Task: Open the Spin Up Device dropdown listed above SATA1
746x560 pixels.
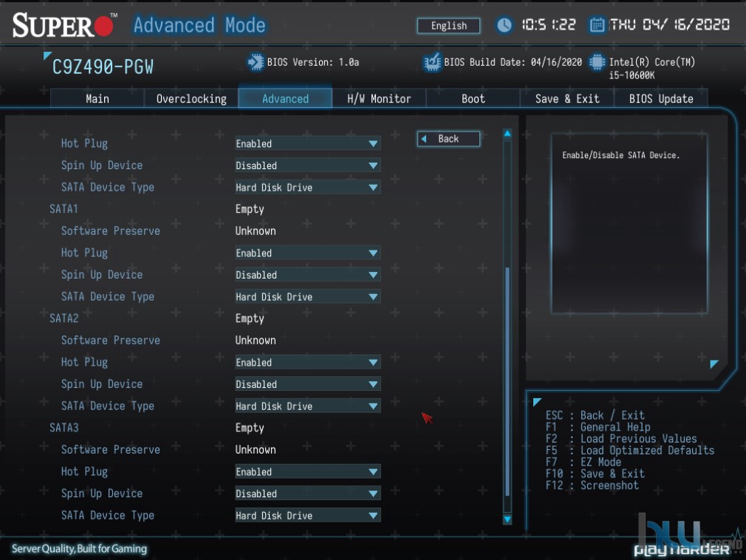Action: 308,165
